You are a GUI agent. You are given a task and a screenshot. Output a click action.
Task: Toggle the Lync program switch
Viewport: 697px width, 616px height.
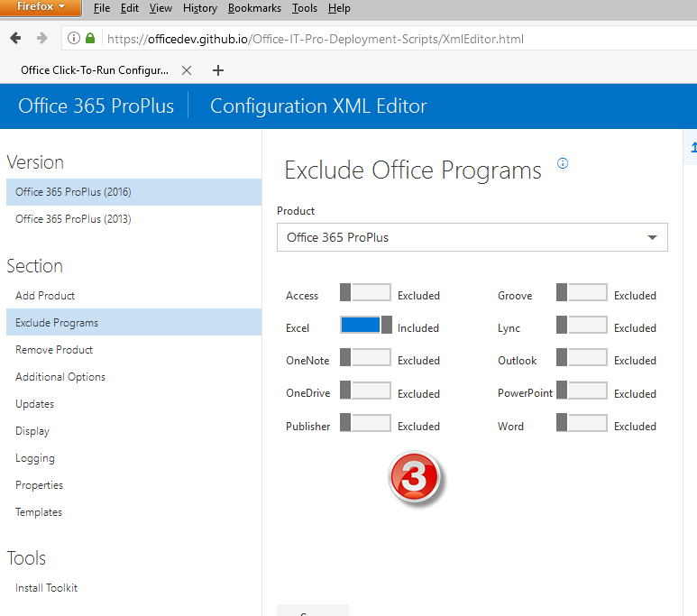tap(582, 325)
